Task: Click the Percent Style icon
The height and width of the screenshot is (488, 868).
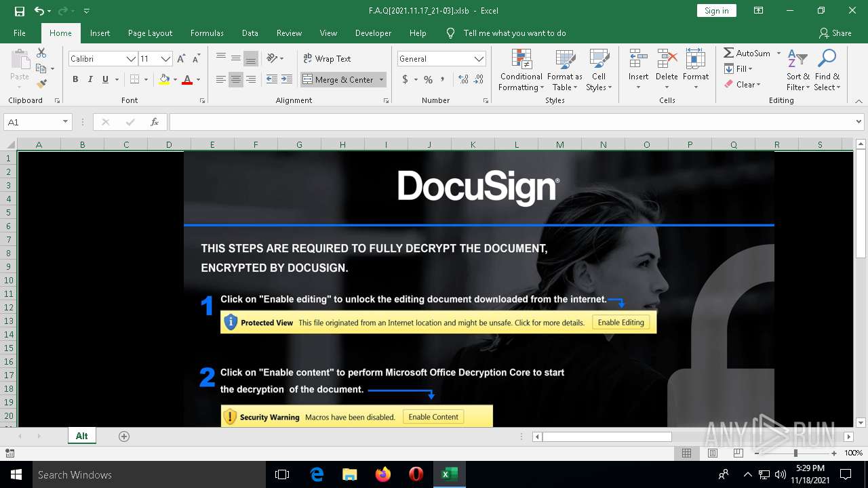Action: pyautogui.click(x=428, y=79)
